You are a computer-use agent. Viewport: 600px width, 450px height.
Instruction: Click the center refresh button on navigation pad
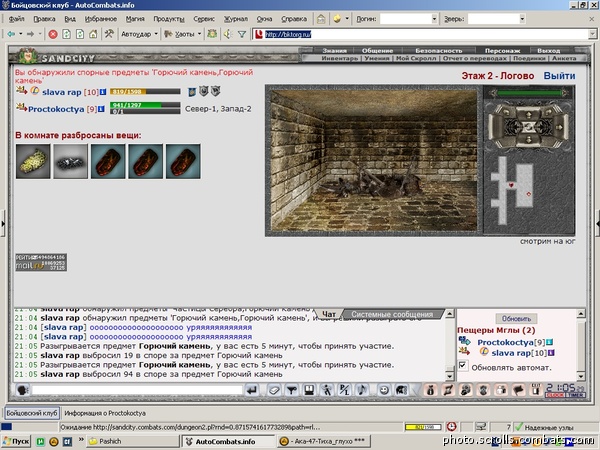[x=529, y=127]
